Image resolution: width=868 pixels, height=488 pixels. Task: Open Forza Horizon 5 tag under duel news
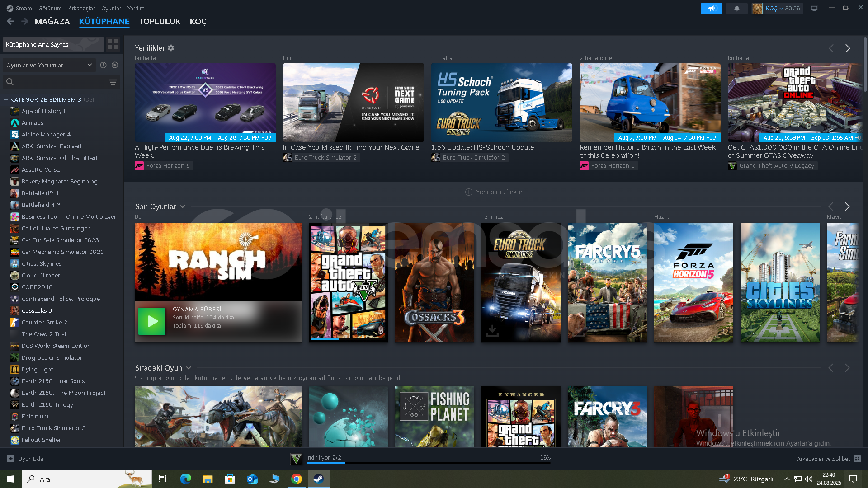pyautogui.click(x=164, y=166)
